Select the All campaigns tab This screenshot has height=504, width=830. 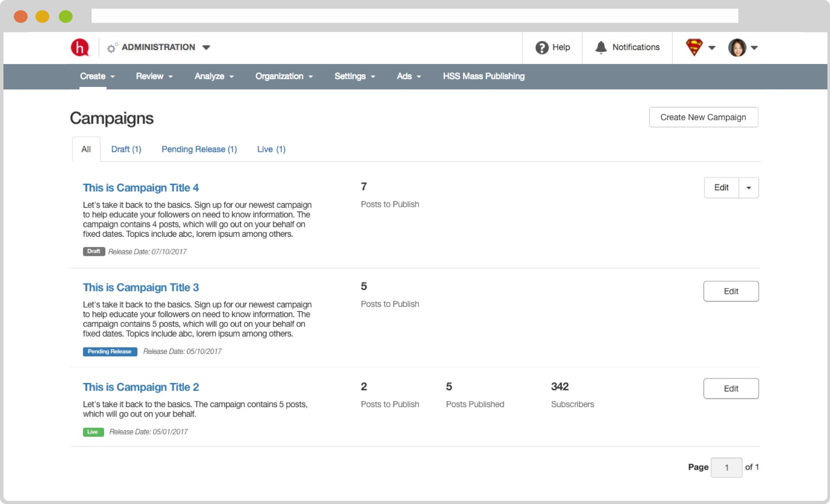coord(86,149)
